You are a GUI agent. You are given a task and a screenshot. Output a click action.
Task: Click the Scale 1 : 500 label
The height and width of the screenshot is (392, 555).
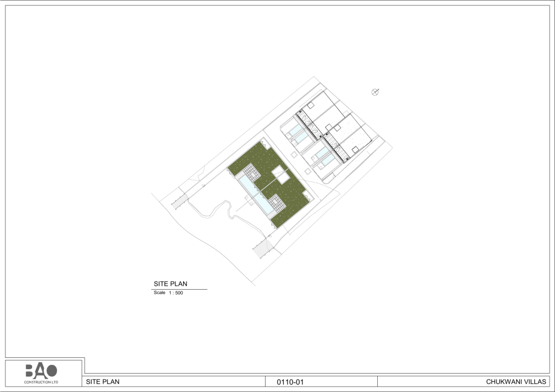point(168,293)
